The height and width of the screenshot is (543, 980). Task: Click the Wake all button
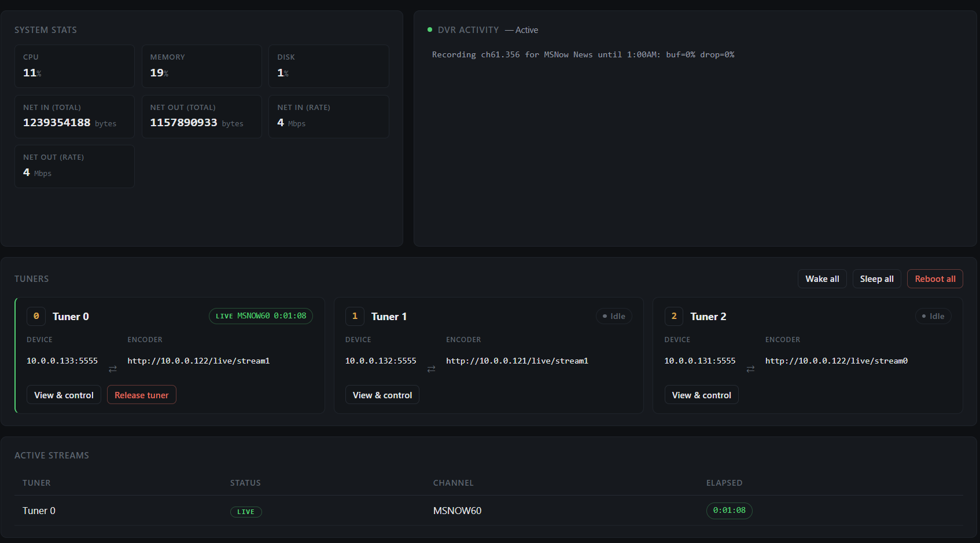point(822,279)
